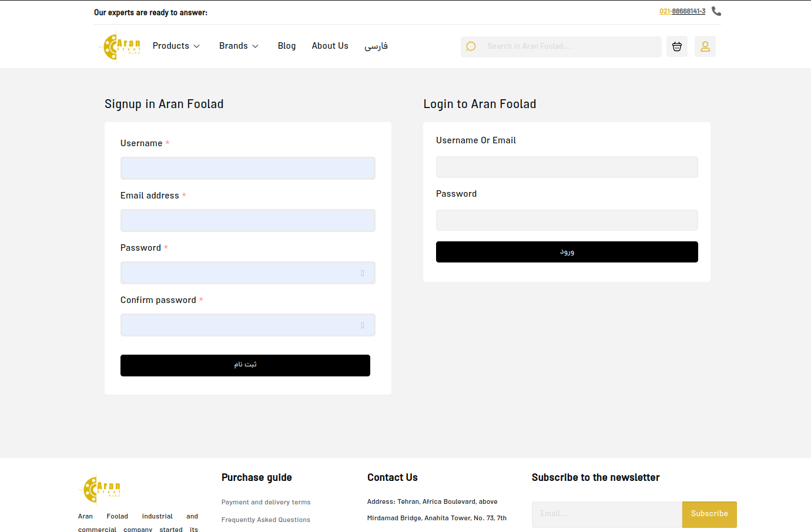Image resolution: width=811 pixels, height=532 pixels.
Task: Click the Aran Steel header logo
Action: [122, 47]
